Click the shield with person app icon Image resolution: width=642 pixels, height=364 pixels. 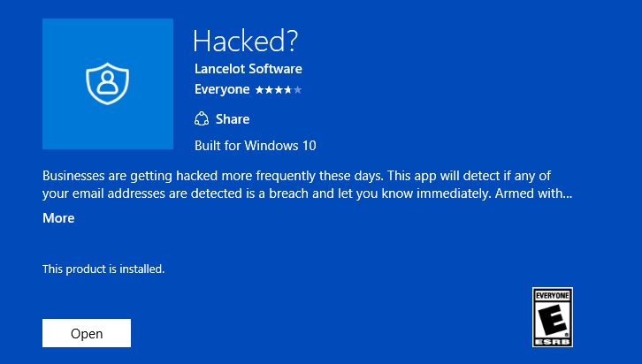pos(107,84)
